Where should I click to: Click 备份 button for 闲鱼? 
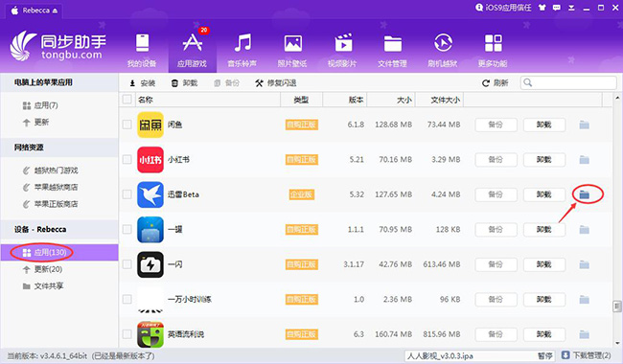496,125
